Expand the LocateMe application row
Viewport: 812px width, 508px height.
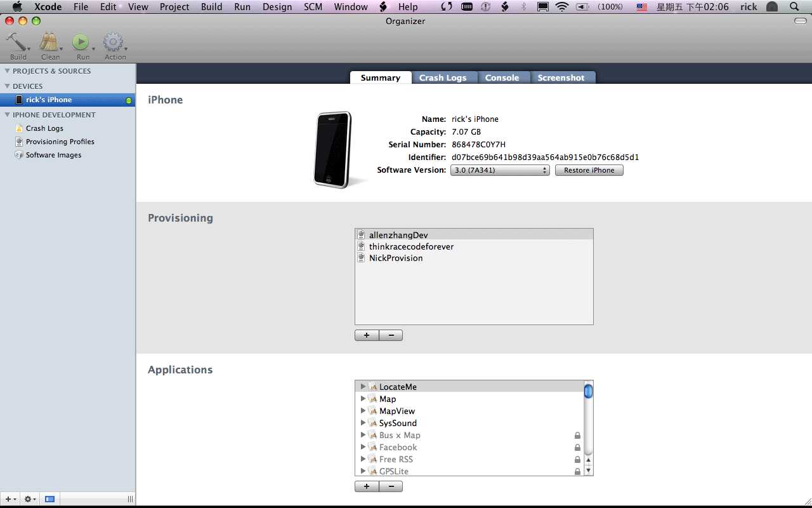[x=363, y=387]
